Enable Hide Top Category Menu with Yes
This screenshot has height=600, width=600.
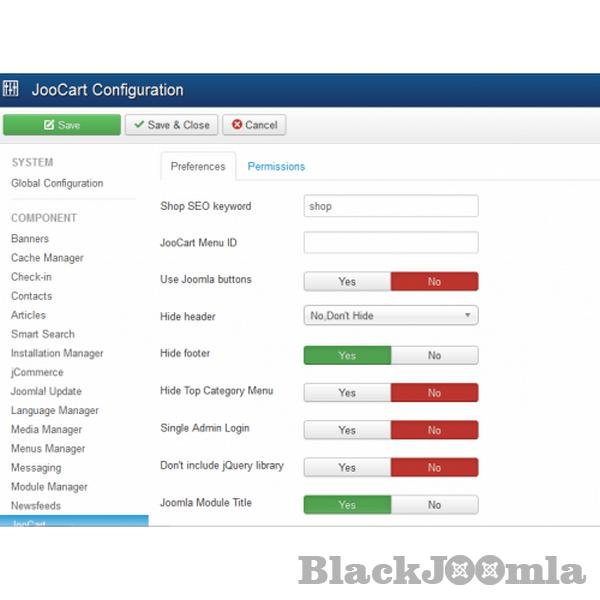[347, 393]
